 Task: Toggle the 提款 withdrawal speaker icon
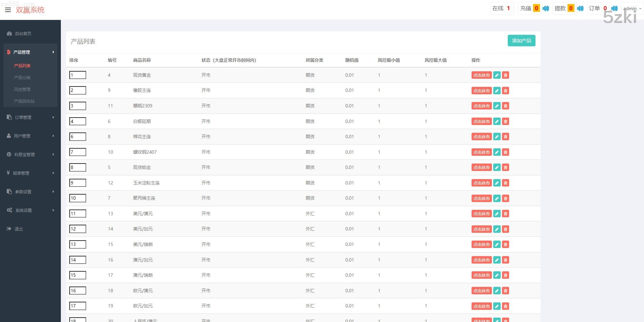point(580,8)
